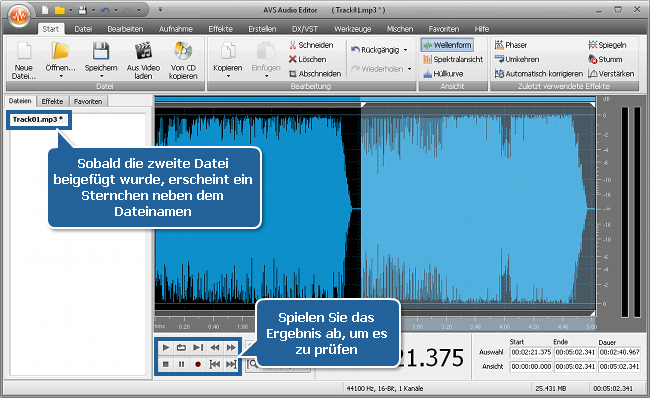Create a new file with Neue Datei

pos(24,61)
